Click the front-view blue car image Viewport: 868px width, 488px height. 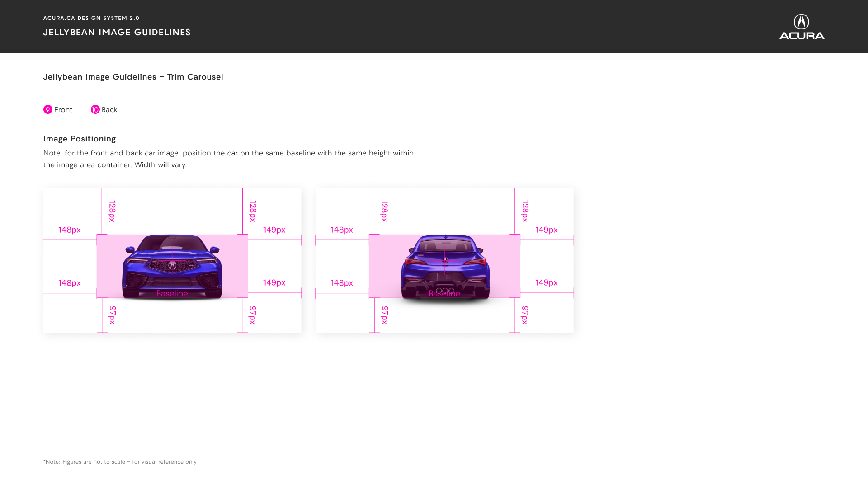pyautogui.click(x=172, y=267)
